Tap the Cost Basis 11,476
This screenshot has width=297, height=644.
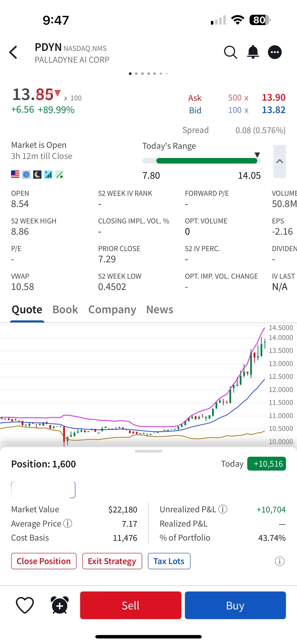coord(125,538)
